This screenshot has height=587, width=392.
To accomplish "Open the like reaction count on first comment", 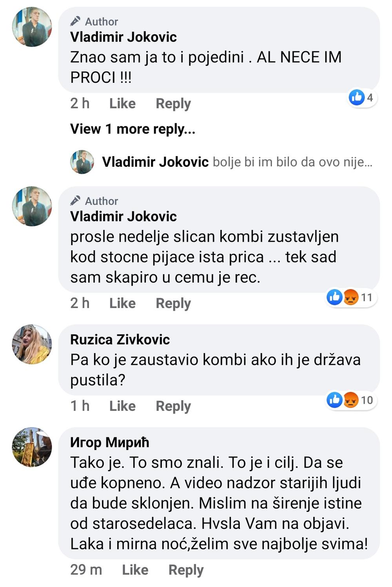I will [363, 97].
